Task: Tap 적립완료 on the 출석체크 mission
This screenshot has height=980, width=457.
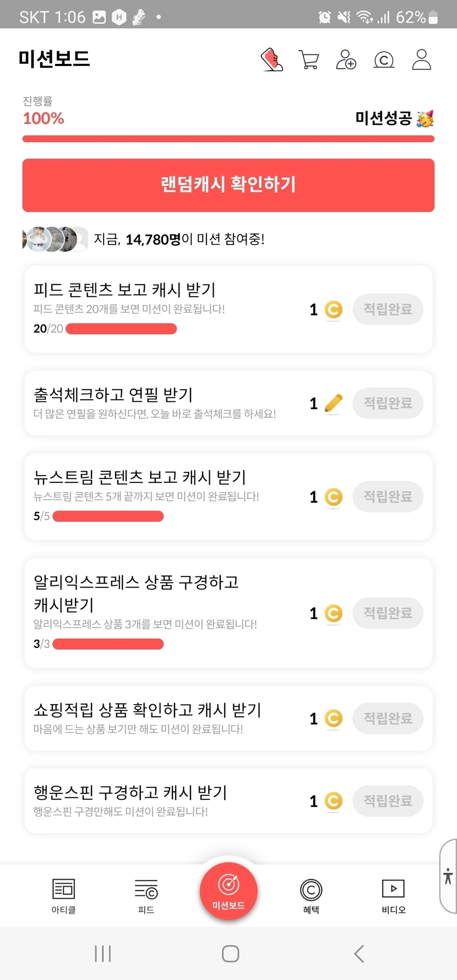Action: tap(388, 403)
